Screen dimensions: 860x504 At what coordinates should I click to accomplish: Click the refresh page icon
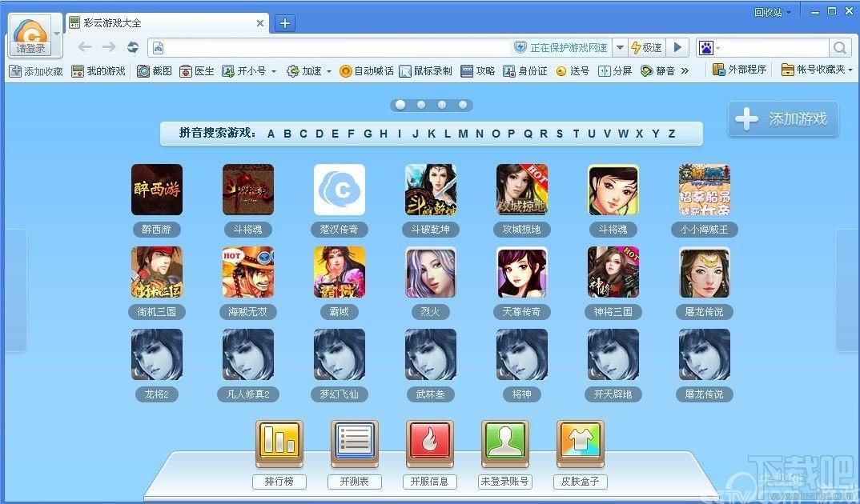click(133, 48)
